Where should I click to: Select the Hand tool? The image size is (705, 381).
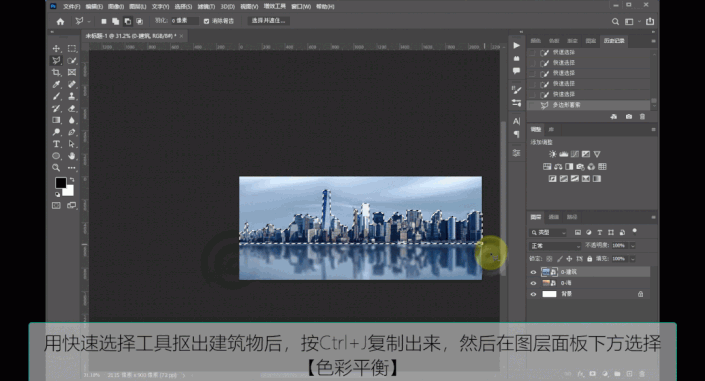pos(71,156)
